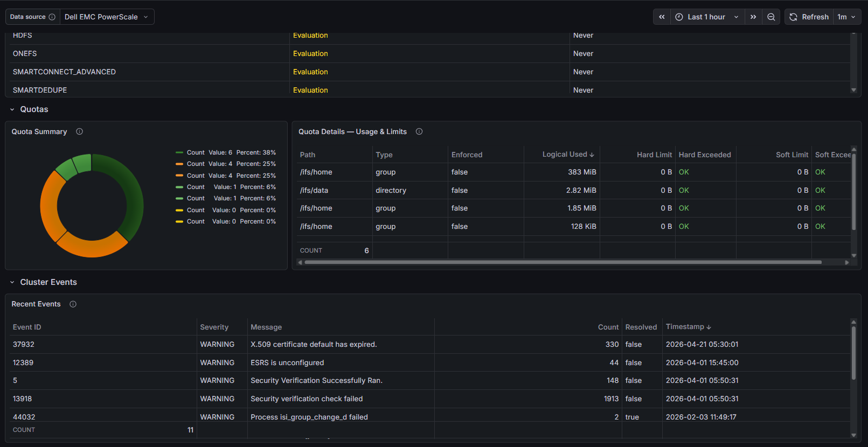This screenshot has height=447, width=868.
Task: Click the Recent Events vertical scrollbar
Action: point(853,353)
